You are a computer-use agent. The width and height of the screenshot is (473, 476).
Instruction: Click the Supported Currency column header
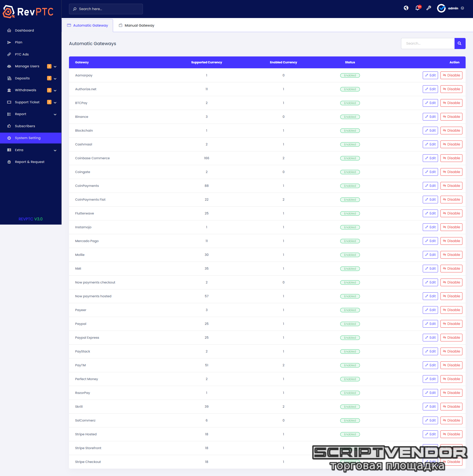(206, 62)
